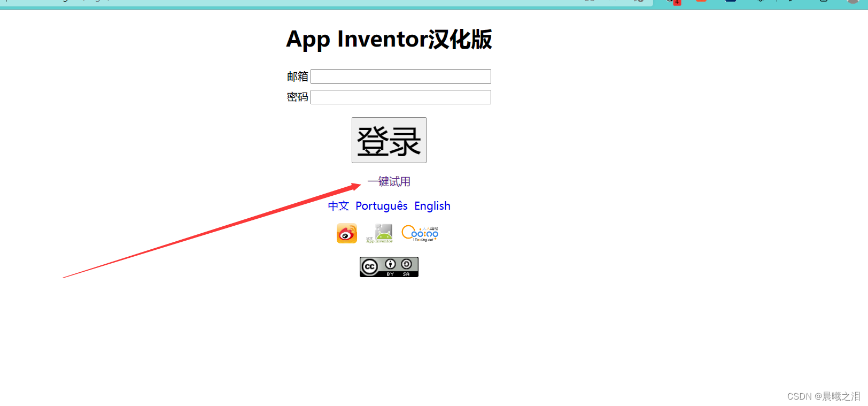Open the 一键试用 trial link
Viewport: 868px width, 406px height.
(x=389, y=182)
